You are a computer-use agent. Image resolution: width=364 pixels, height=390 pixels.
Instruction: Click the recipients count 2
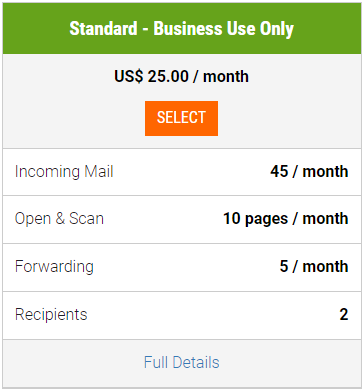(x=344, y=314)
